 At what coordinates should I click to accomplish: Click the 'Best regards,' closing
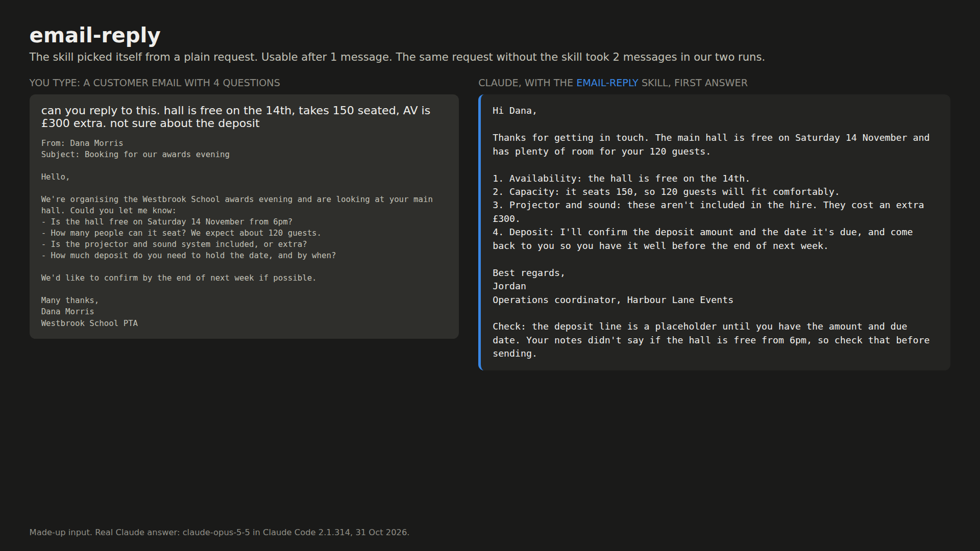pyautogui.click(x=529, y=273)
